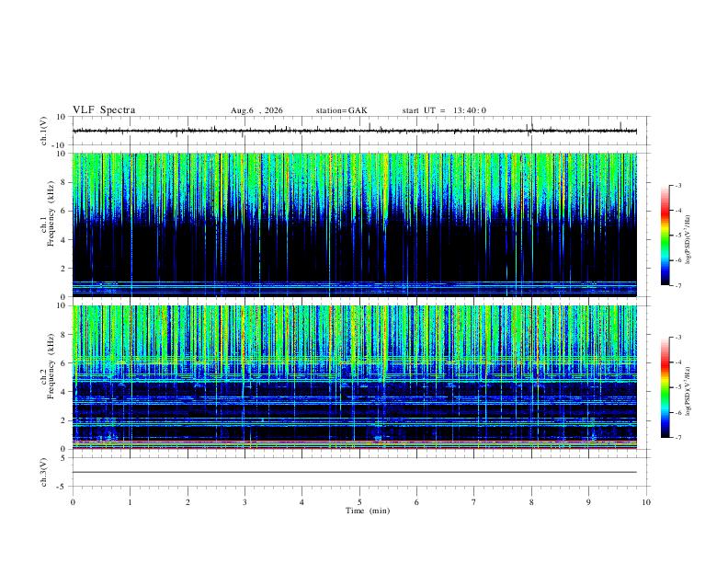Click the 10 minute tick on time axis

tap(646, 502)
